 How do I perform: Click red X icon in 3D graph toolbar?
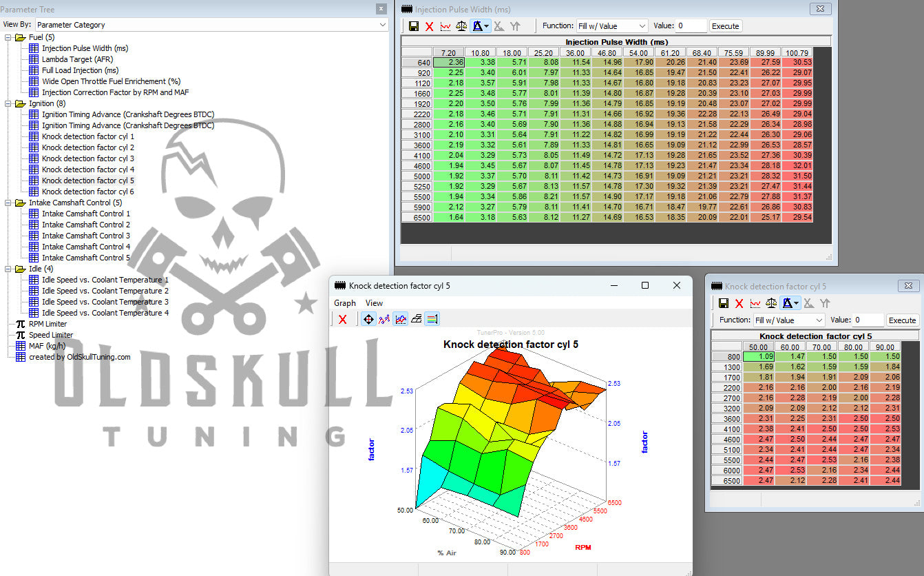coord(342,319)
